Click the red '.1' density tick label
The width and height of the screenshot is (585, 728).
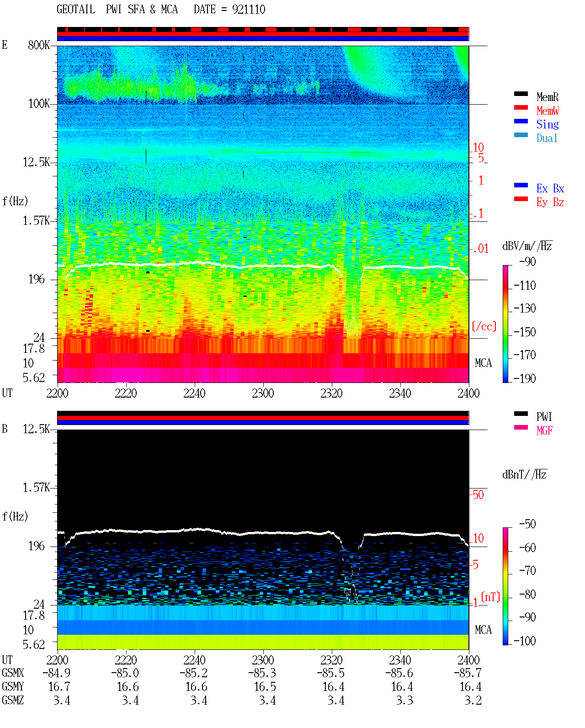(478, 213)
